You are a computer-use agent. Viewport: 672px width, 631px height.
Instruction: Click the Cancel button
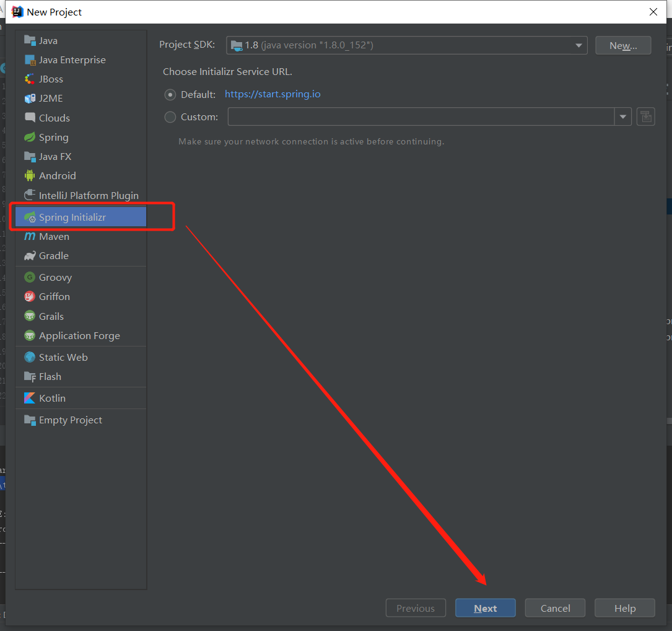[555, 608]
